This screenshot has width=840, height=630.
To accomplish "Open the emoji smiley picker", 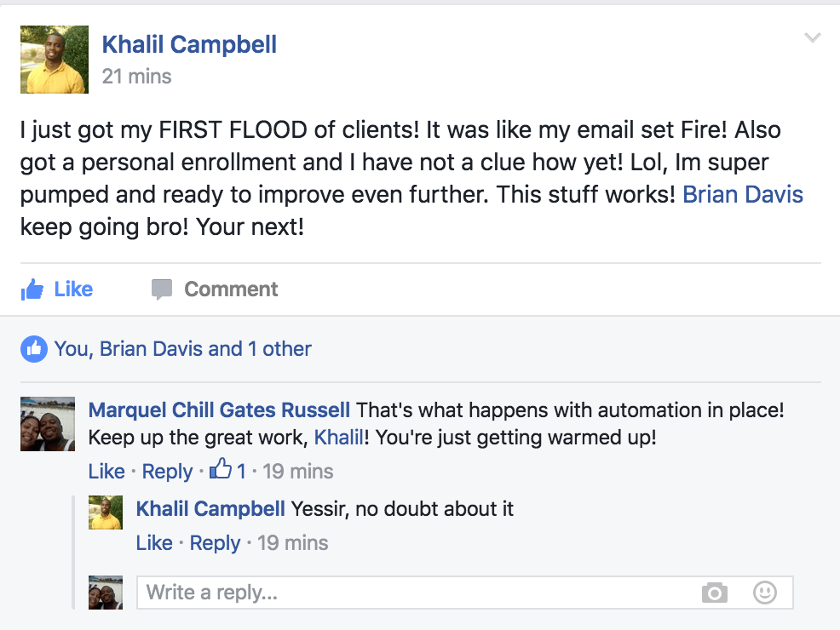I will pyautogui.click(x=765, y=593).
